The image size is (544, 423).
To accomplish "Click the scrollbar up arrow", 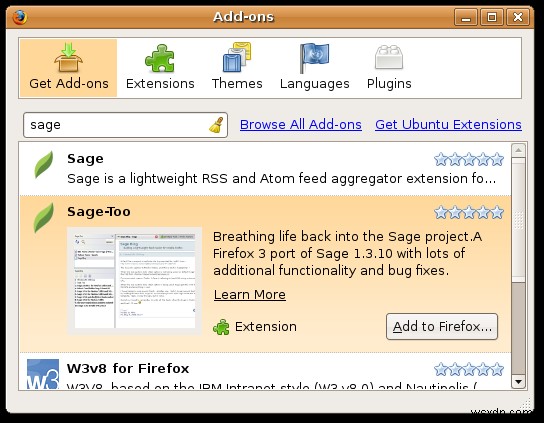I will (x=518, y=150).
